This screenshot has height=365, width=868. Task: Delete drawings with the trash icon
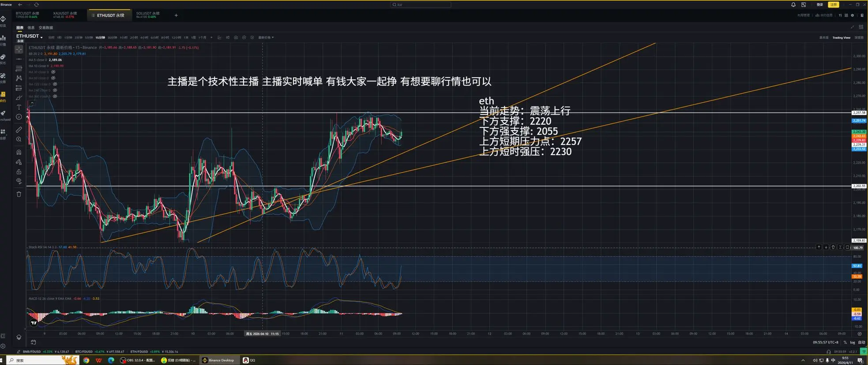coord(19,194)
